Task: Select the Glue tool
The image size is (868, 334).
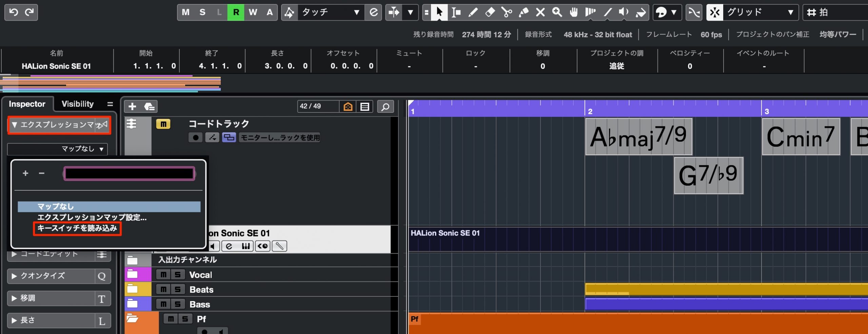Action: [x=524, y=13]
